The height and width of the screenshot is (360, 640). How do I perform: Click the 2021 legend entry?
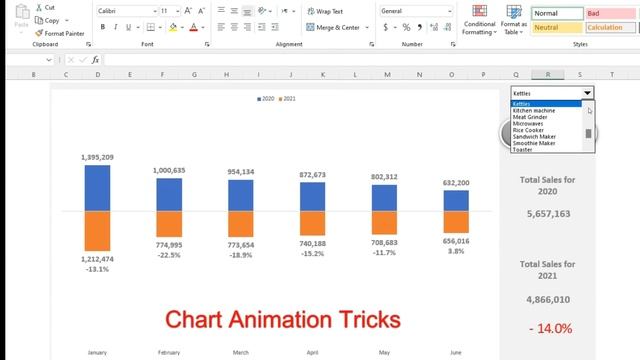tap(287, 99)
